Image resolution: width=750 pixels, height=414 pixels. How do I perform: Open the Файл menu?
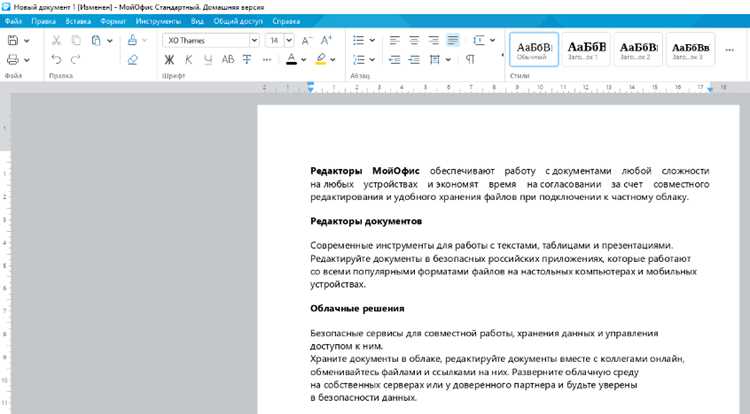point(13,21)
